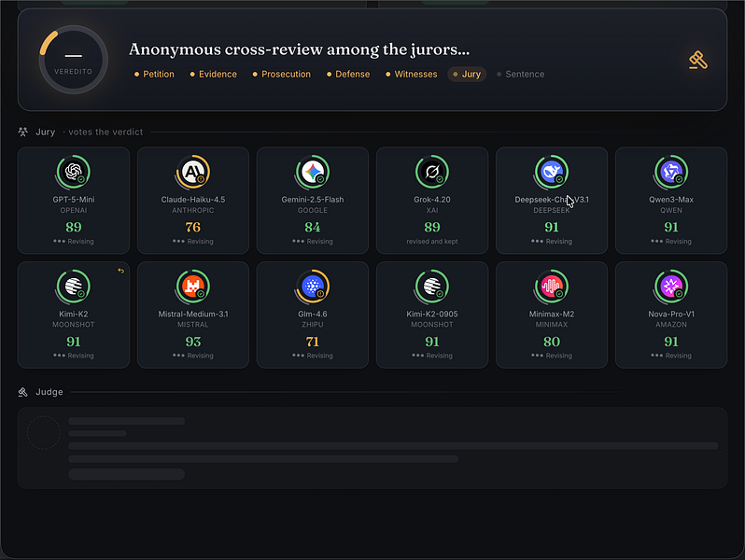The image size is (745, 560).
Task: Click Mistral-Medium-3.1 score 93
Action: pos(193,342)
